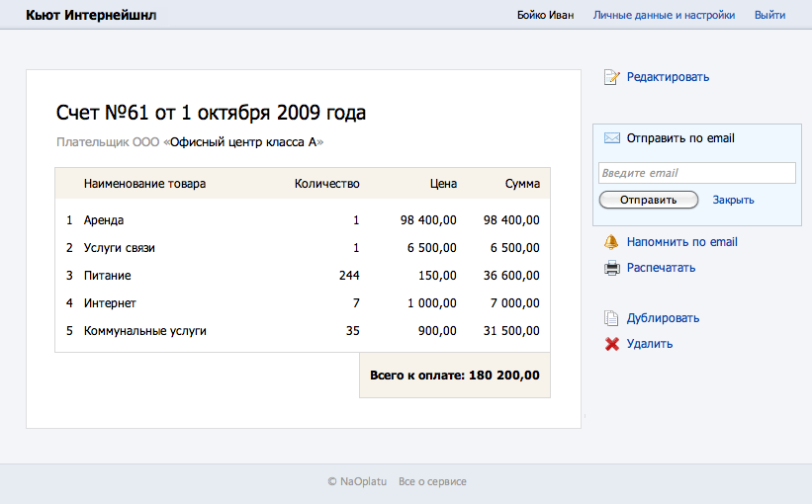812x504 pixels.
Task: Click payer name Офисный центр класса А
Action: [x=243, y=142]
